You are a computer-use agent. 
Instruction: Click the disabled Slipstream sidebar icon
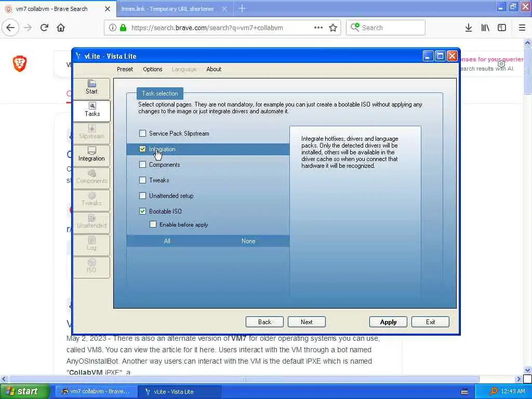tap(91, 132)
